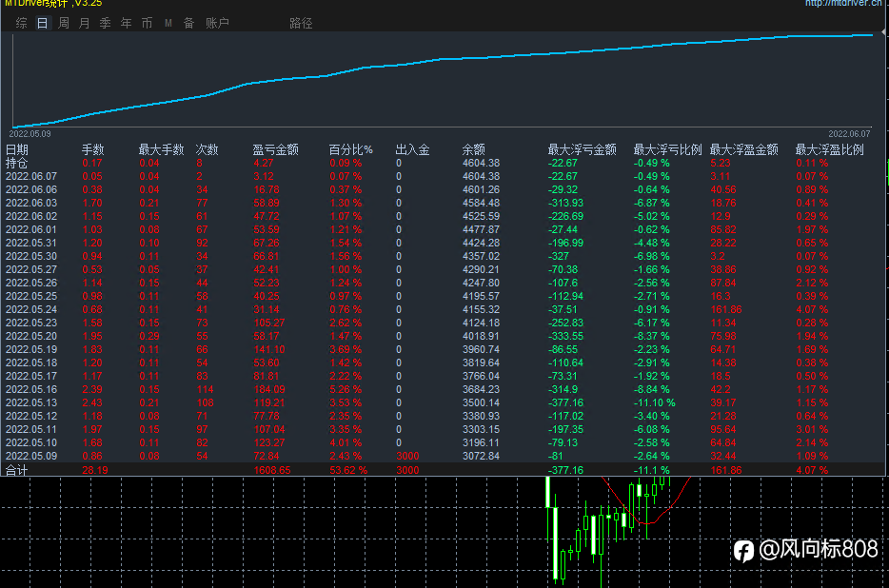Open the 币 currency tab
889x588 pixels.
(x=147, y=23)
